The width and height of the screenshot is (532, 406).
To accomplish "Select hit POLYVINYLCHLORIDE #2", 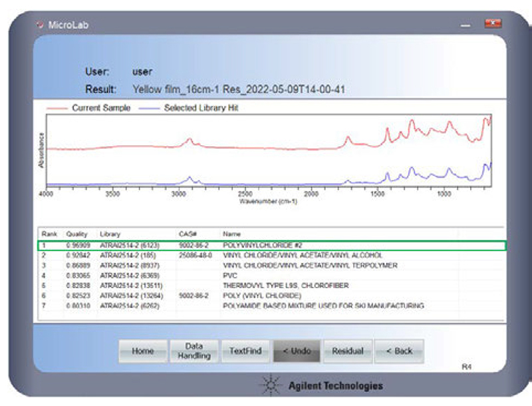I will pos(272,245).
